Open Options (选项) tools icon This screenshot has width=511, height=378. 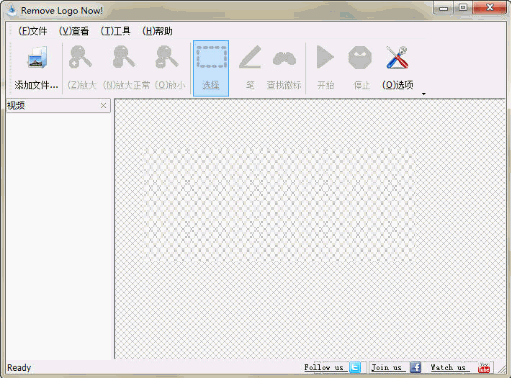[x=397, y=57]
